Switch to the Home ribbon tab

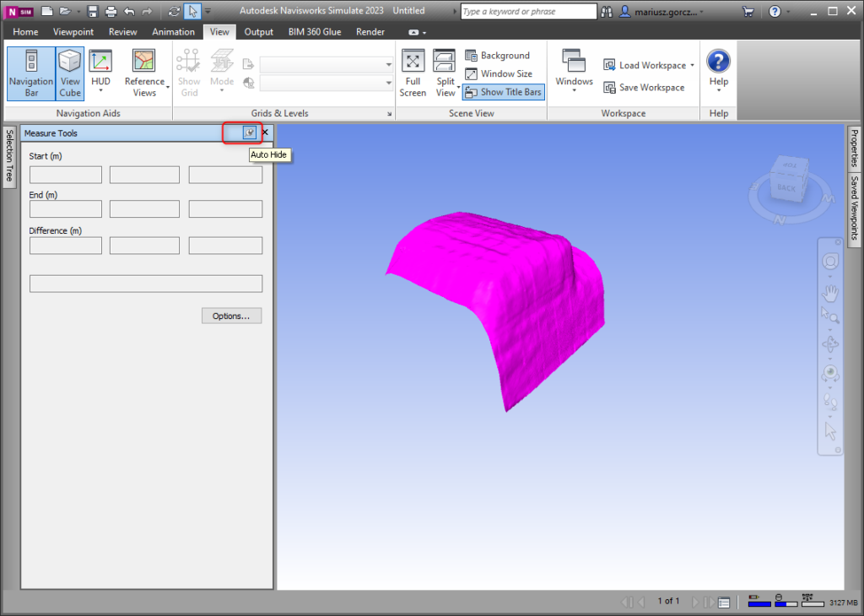tap(25, 32)
